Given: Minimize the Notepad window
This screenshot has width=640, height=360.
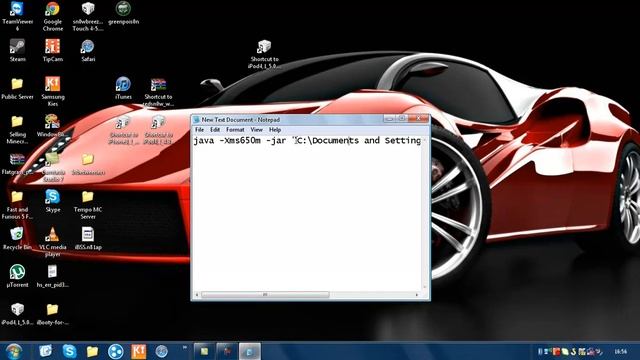Looking at the screenshot, I should coord(389,118).
